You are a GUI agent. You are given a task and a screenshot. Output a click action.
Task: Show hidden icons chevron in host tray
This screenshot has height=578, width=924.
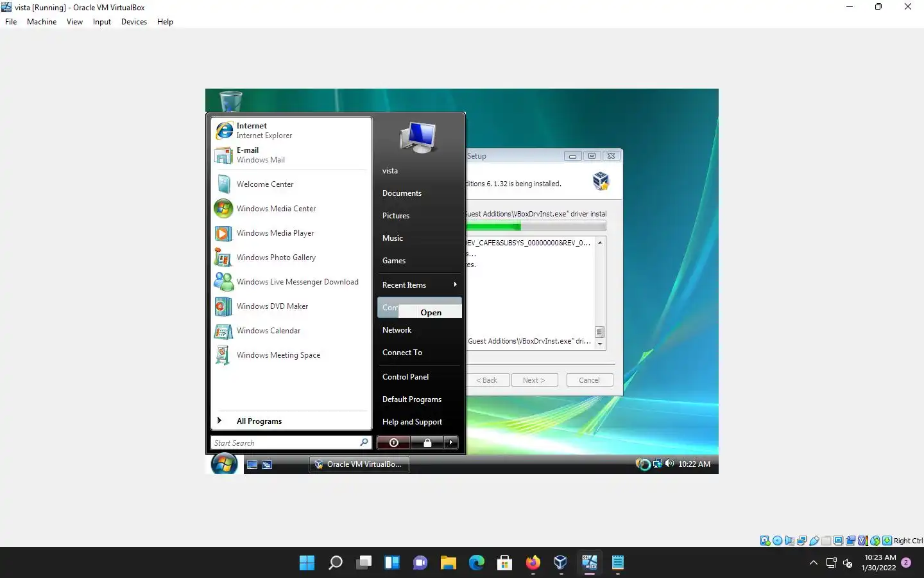814,563
